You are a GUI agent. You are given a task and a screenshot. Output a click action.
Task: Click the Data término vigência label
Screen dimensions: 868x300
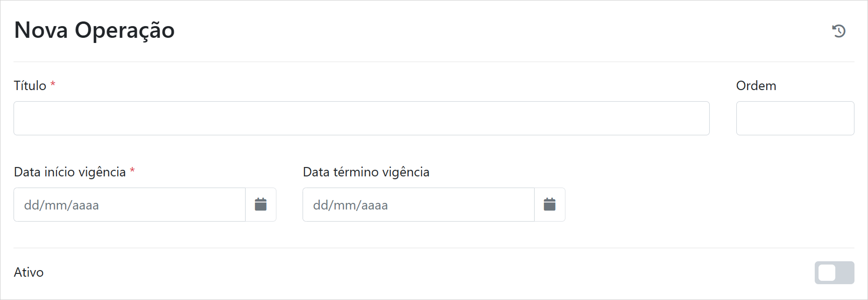tap(366, 172)
